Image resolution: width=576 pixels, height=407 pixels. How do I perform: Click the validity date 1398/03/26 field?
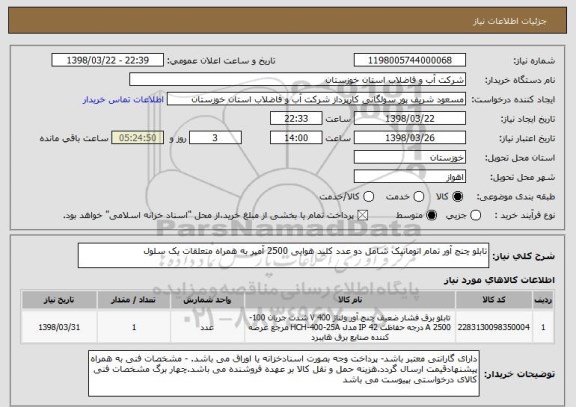coord(410,138)
